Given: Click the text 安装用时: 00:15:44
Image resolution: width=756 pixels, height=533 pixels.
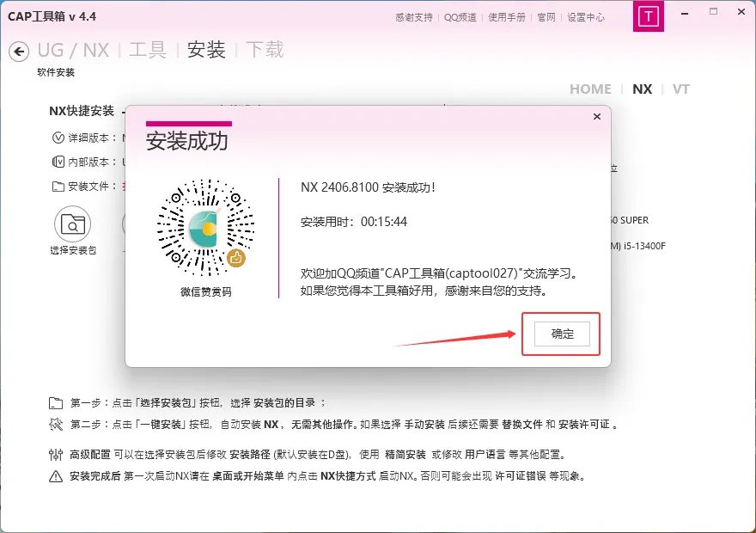Looking at the screenshot, I should (x=353, y=222).
